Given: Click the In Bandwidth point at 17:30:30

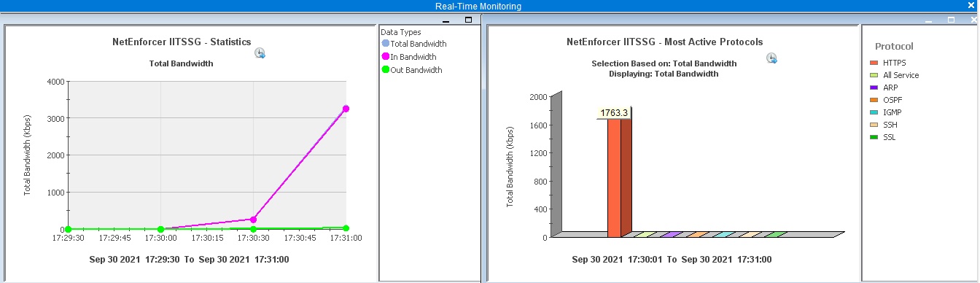Looking at the screenshot, I should [x=253, y=220].
